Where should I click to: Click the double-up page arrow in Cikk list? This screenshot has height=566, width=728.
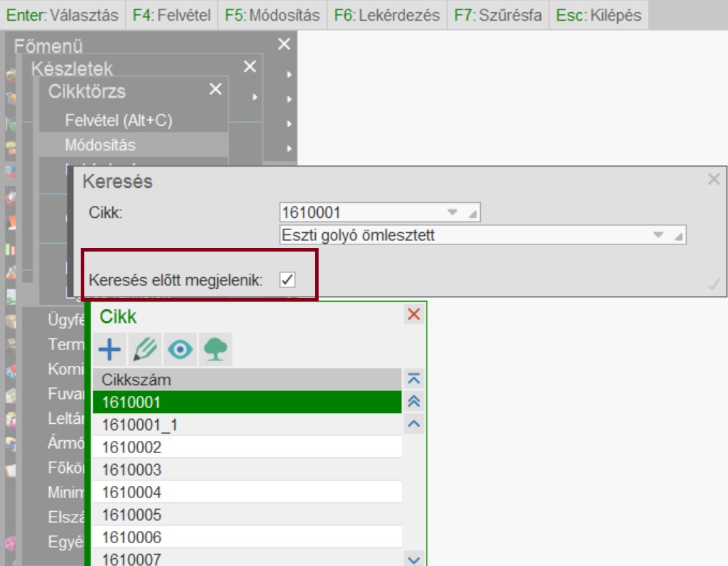tap(414, 401)
